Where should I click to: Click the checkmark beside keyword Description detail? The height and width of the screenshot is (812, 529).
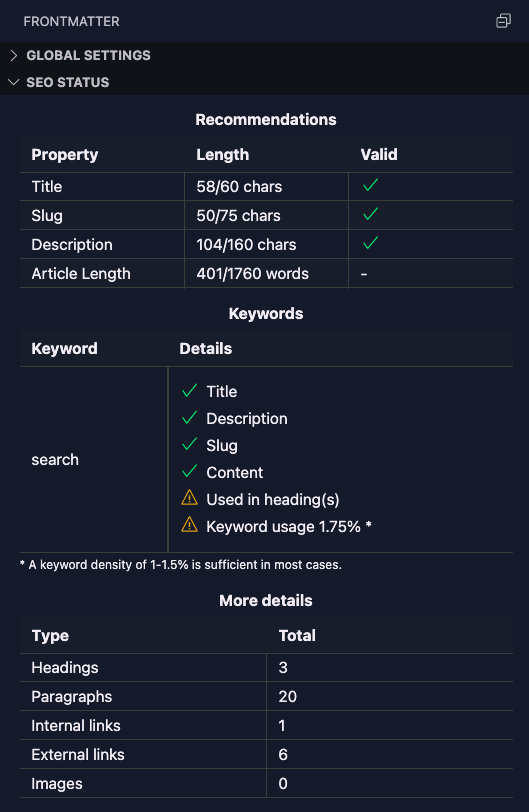click(189, 417)
